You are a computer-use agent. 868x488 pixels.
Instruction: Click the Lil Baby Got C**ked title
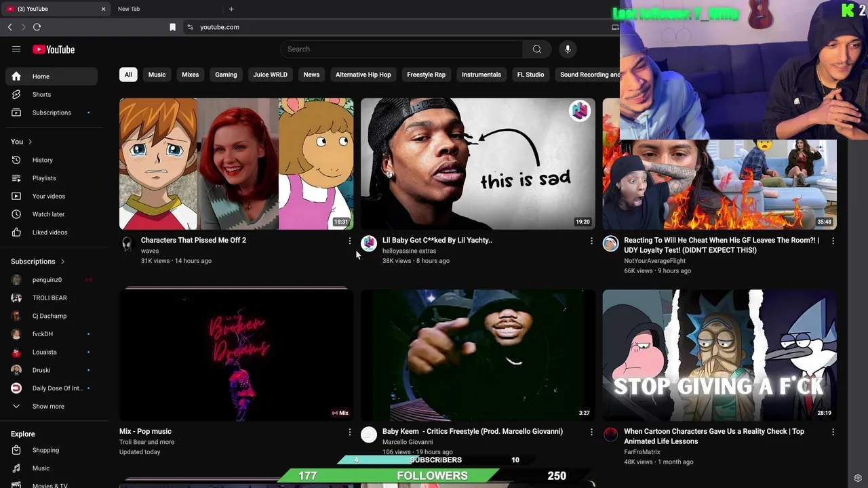pos(437,240)
